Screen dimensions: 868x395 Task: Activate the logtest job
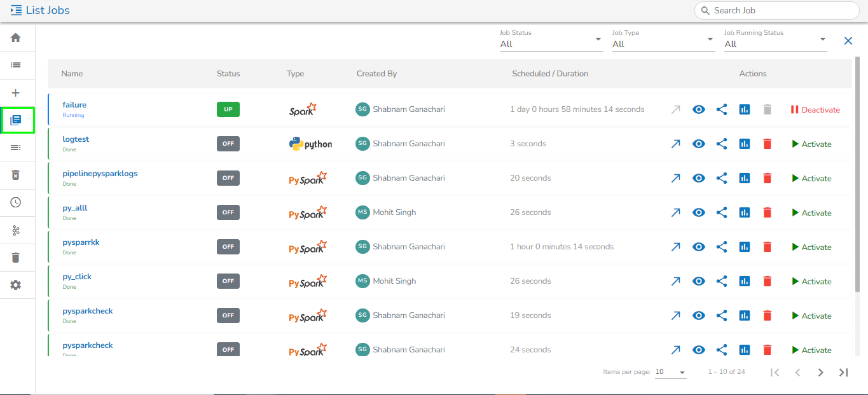[x=811, y=144]
